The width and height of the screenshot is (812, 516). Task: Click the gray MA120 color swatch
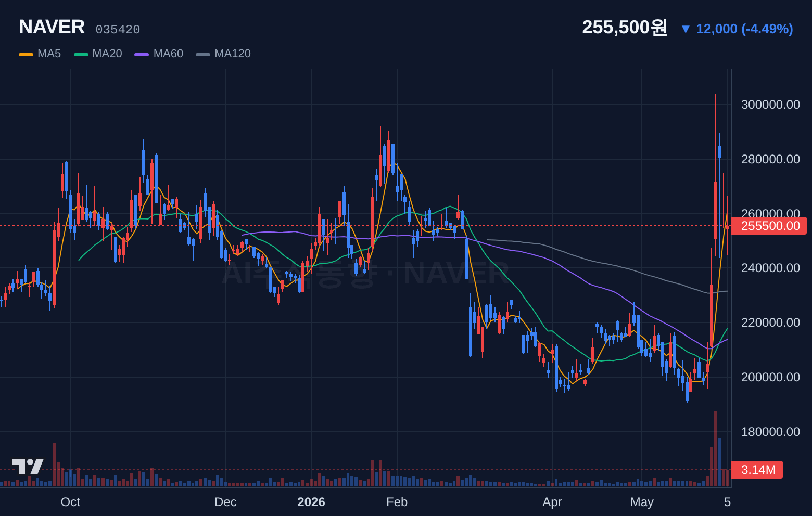203,54
